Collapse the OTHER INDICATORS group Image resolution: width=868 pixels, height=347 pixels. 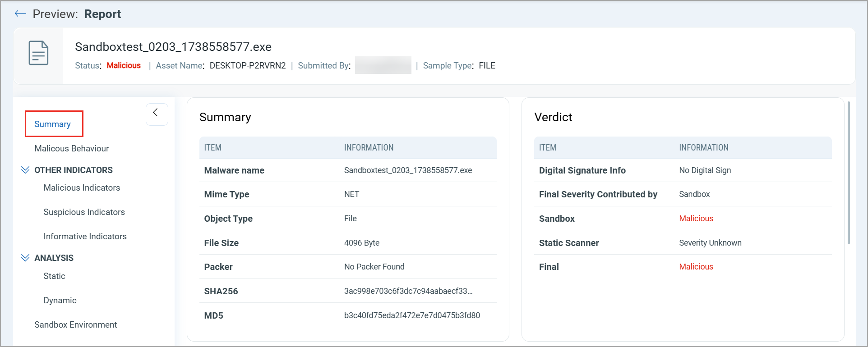25,170
